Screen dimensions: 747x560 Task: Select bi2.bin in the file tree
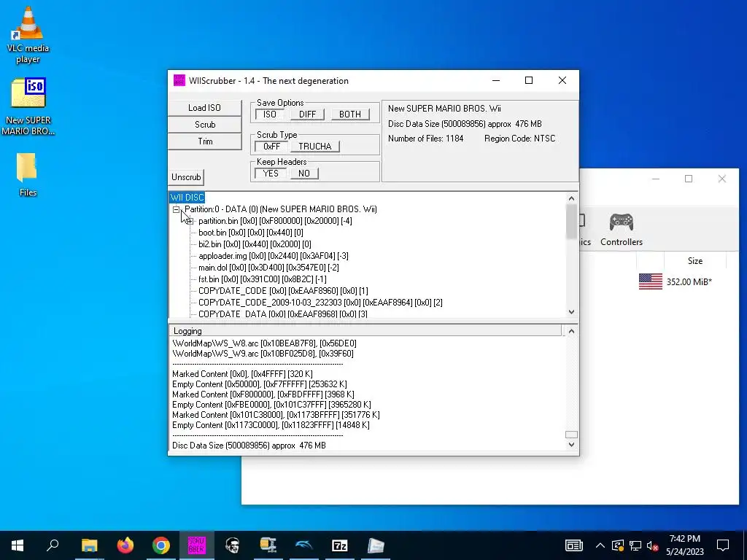pos(255,244)
